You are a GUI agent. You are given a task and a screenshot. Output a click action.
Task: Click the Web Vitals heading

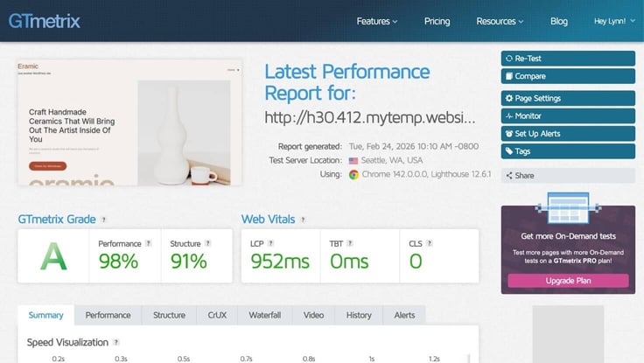pos(269,220)
